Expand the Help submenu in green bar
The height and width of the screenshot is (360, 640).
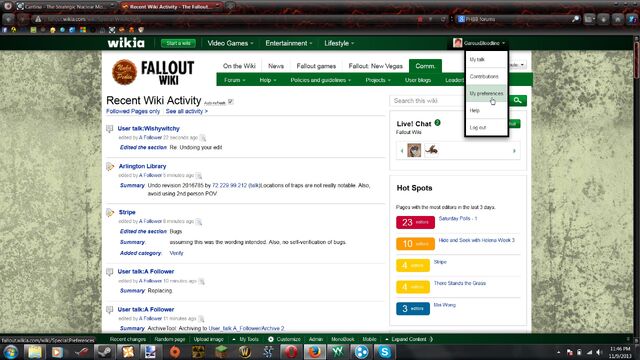coord(268,80)
